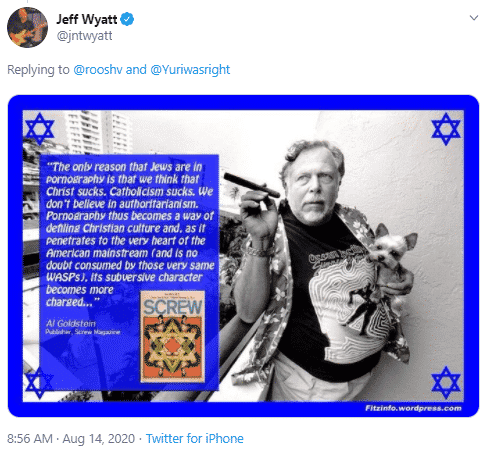The image size is (490, 457).
Task: Open the Jeff Wyatt display name
Action: 87,19
